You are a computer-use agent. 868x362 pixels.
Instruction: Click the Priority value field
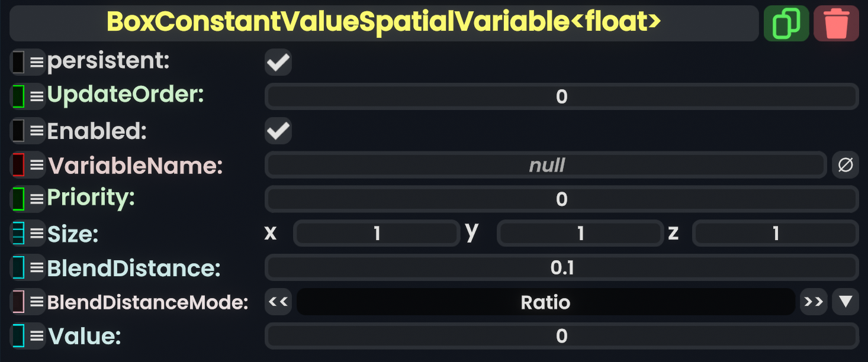(x=561, y=199)
